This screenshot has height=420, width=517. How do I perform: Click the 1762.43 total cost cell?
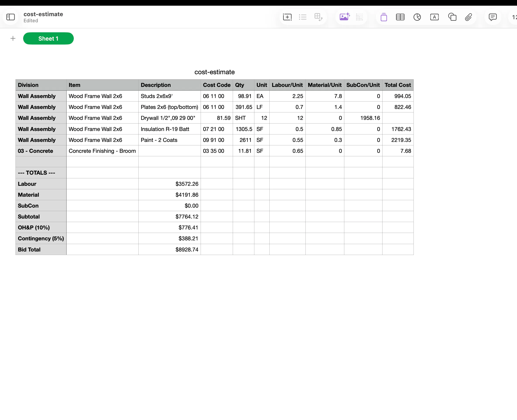398,129
